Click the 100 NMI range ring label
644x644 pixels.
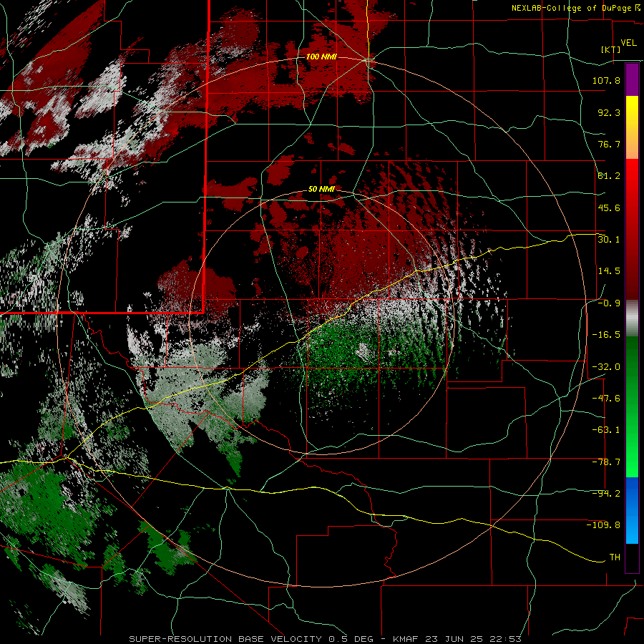321,57
